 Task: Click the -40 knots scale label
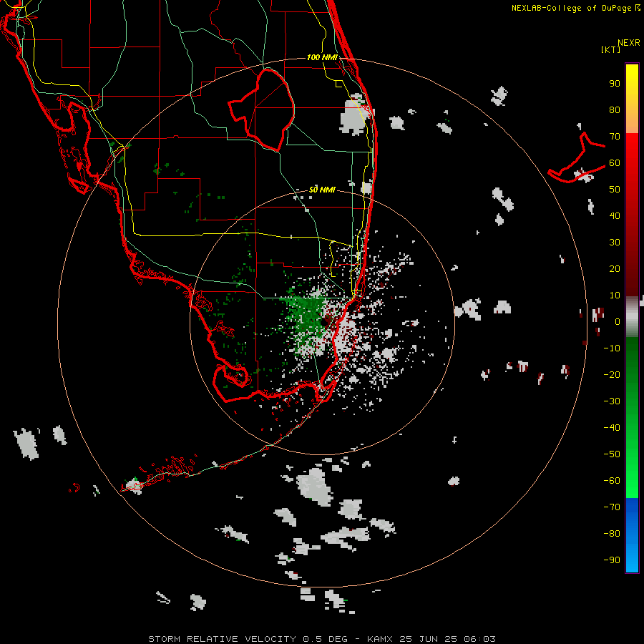click(x=612, y=428)
